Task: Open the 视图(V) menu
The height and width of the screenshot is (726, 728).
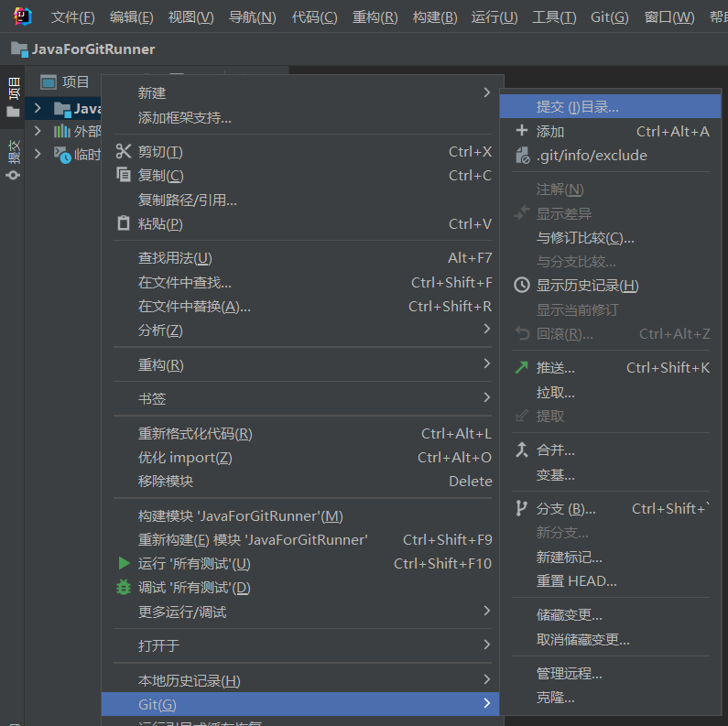Action: click(190, 17)
